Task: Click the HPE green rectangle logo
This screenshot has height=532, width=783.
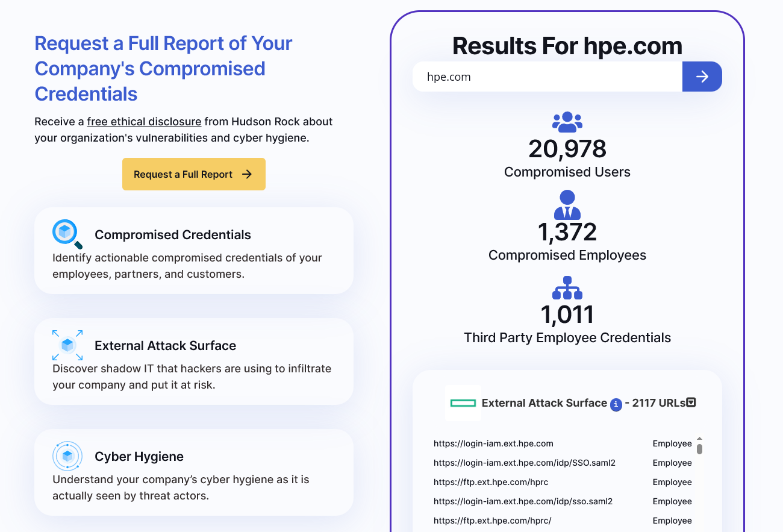Action: 463,403
